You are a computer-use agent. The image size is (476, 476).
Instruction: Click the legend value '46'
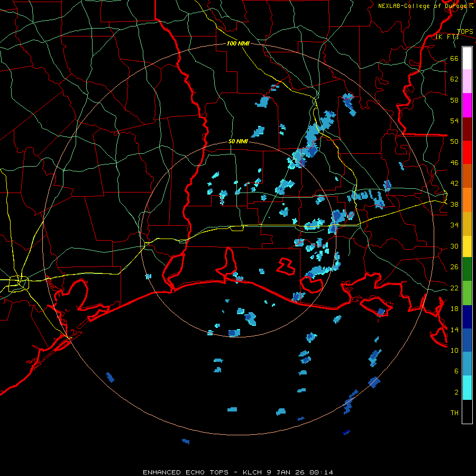(x=454, y=162)
